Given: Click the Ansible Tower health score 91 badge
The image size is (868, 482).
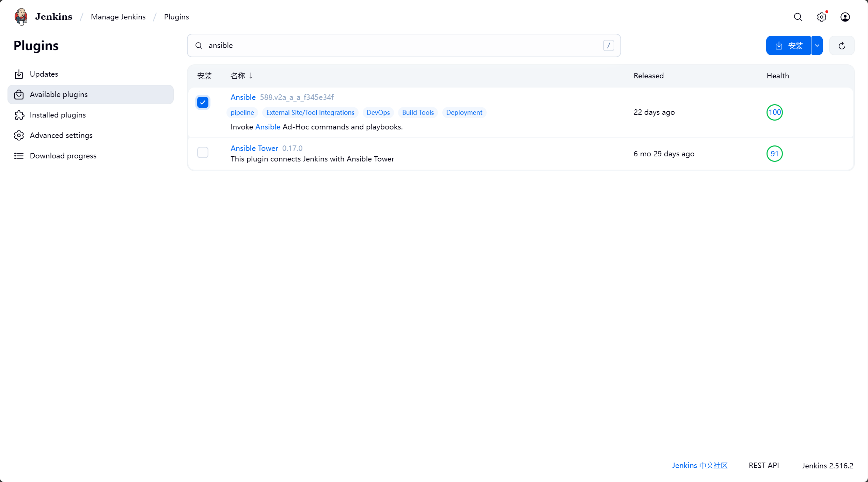Looking at the screenshot, I should pos(774,154).
